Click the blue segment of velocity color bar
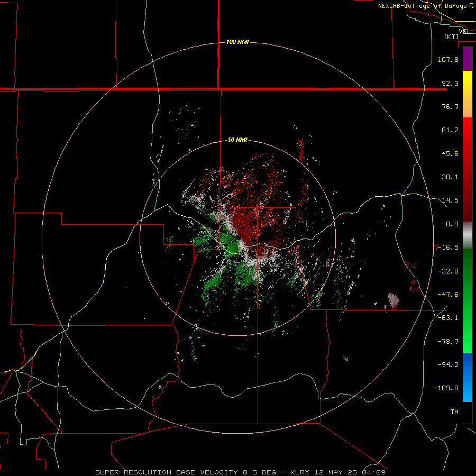This screenshot has width=476, height=476. point(467,377)
